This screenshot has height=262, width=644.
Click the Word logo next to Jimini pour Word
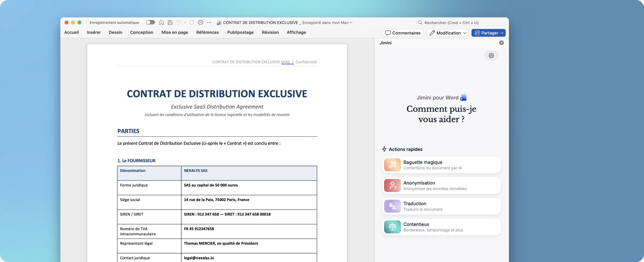[463, 97]
